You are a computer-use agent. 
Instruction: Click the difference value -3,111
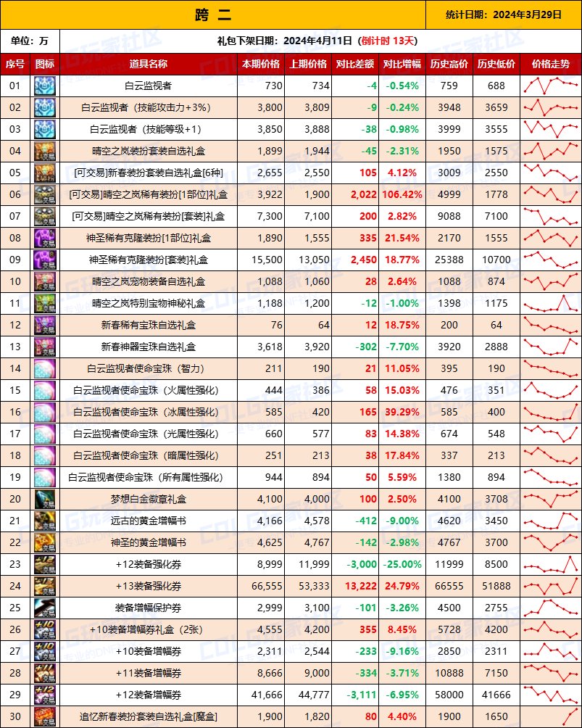coord(362,695)
